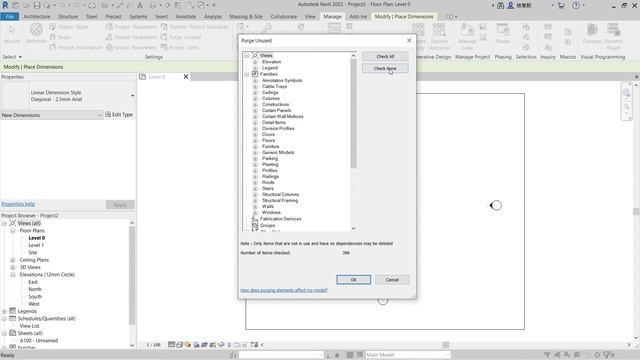This screenshot has width=640, height=360.
Task: Click the Revit application logo button
Action: 5,5
